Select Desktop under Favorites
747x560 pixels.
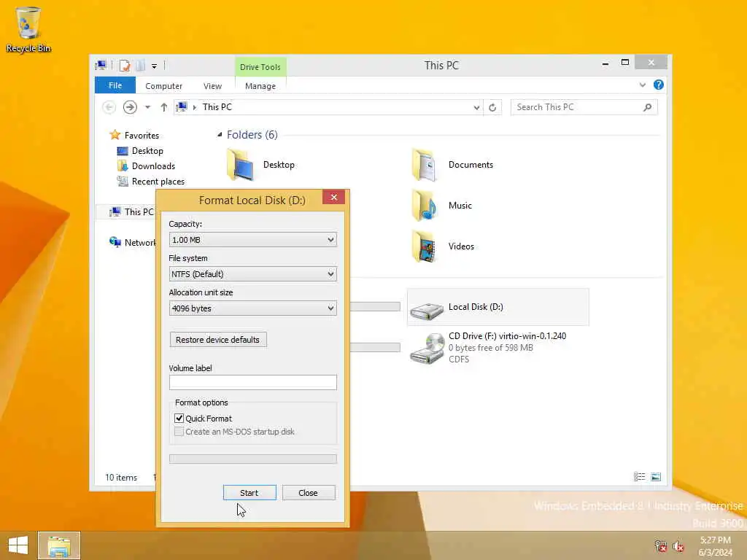point(147,151)
